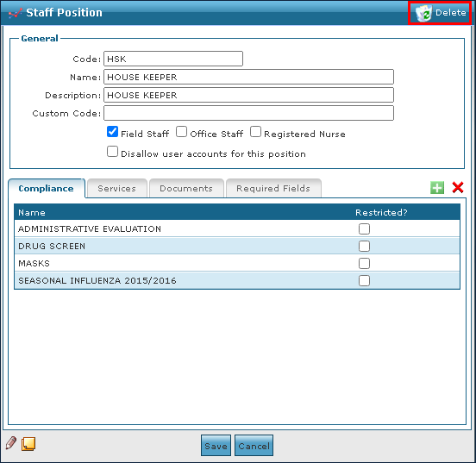This screenshot has width=476, height=463.
Task: Open the yellow sticky note icon
Action: point(28,444)
